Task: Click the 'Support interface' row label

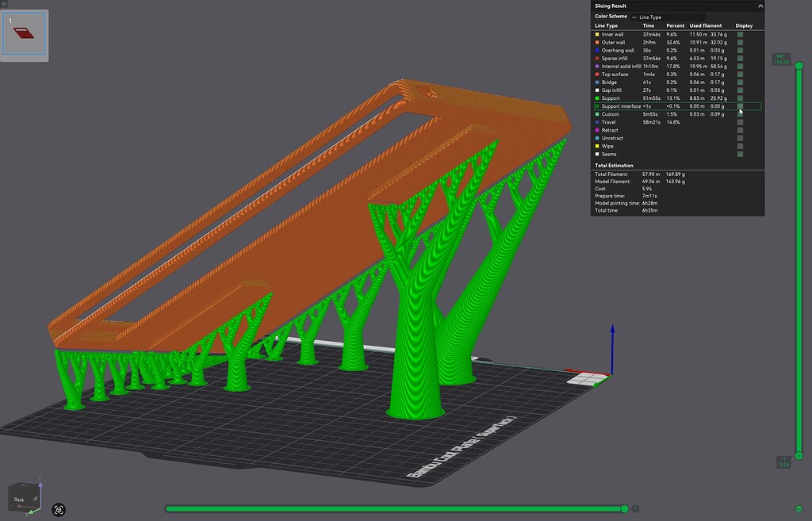Action: coord(621,106)
